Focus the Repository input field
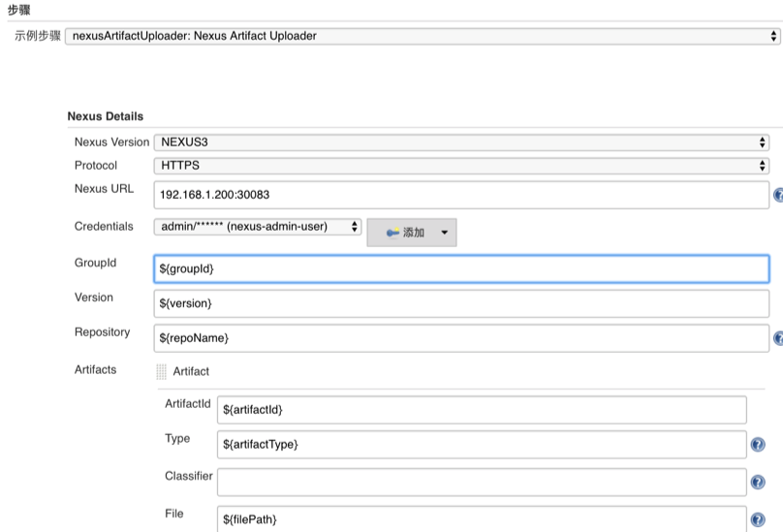Screen dimensions: 783x532 pyautogui.click(x=461, y=338)
